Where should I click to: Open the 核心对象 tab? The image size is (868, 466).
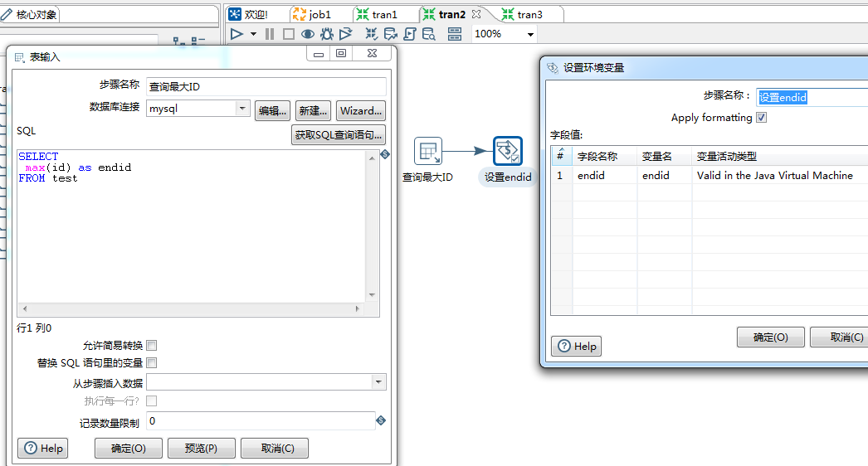pos(29,14)
